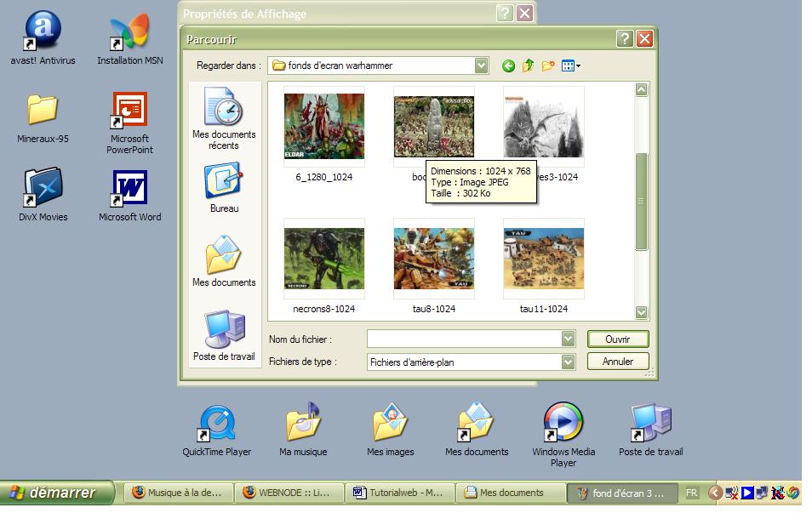Click the file list scroll down arrow
The image size is (812, 513).
[641, 312]
